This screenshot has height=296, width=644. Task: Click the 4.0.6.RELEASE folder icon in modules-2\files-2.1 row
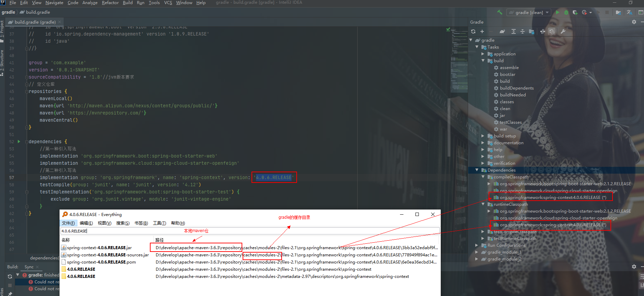click(x=64, y=269)
